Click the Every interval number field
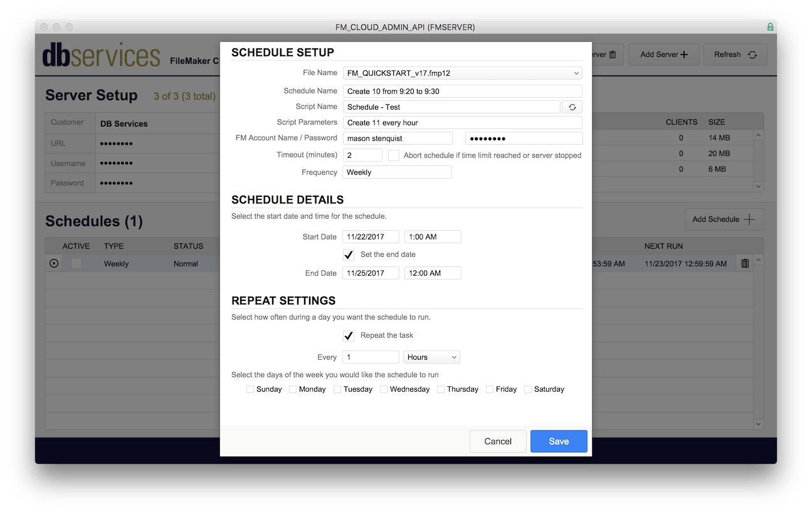The height and width of the screenshot is (514, 812). pos(371,357)
